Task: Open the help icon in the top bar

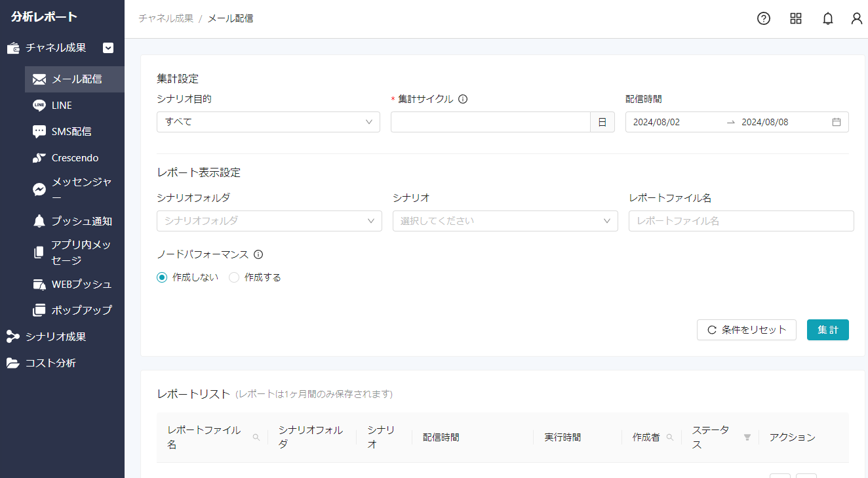Action: 763,18
